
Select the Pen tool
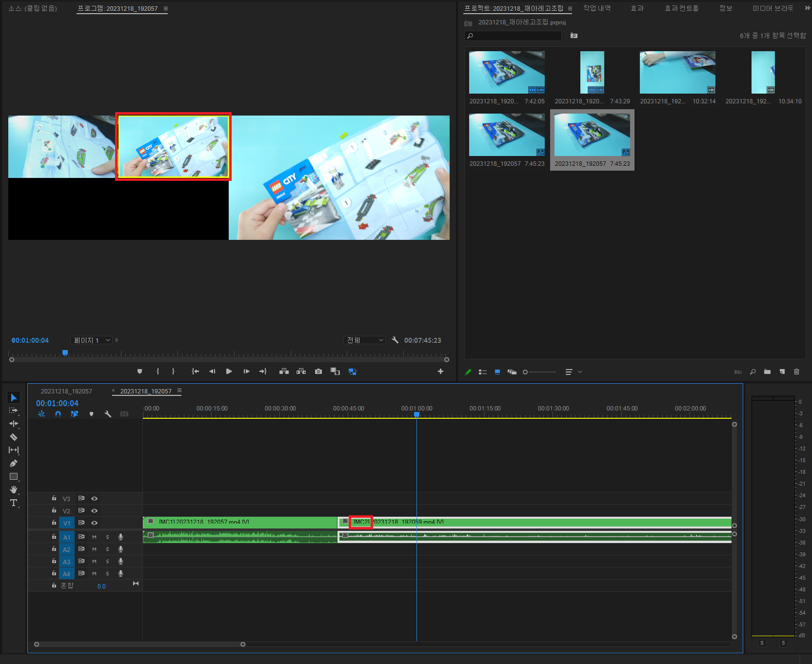[x=14, y=463]
